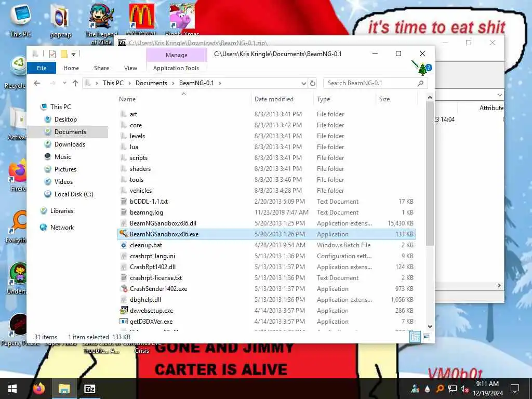The image size is (532, 399).
Task: Select Desktop in the navigation pane
Action: pyautogui.click(x=65, y=119)
